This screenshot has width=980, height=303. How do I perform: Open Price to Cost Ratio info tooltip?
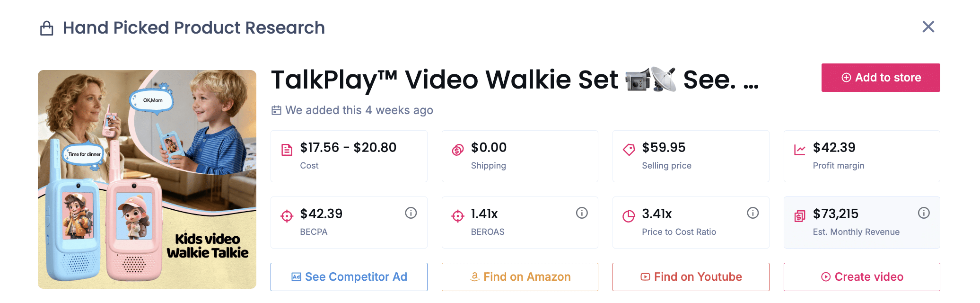point(752,213)
